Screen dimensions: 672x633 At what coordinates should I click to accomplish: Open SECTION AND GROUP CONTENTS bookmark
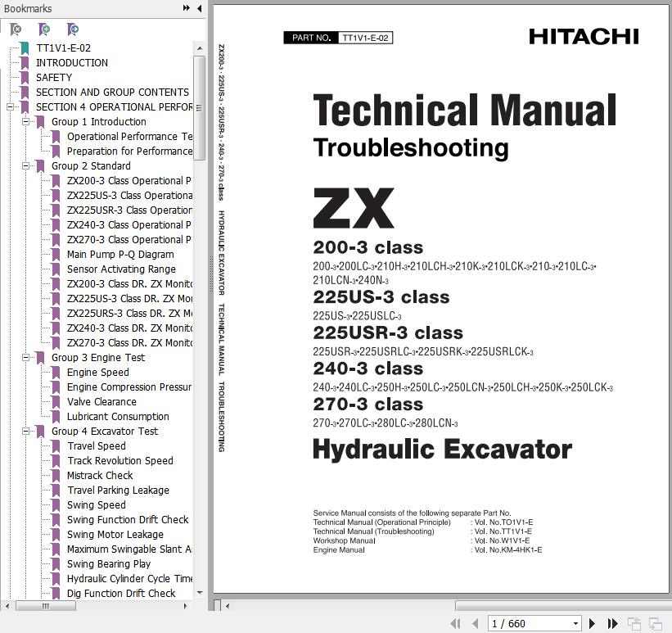click(x=112, y=93)
